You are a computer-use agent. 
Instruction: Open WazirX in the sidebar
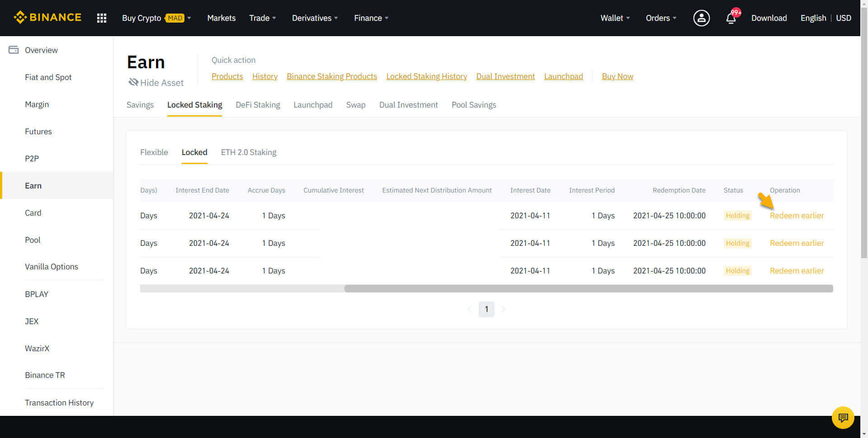37,349
